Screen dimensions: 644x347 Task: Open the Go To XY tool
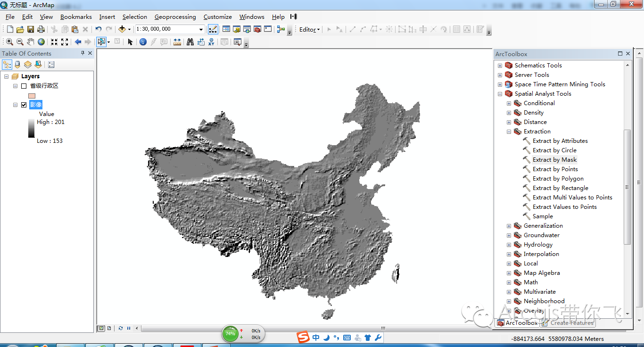point(211,42)
